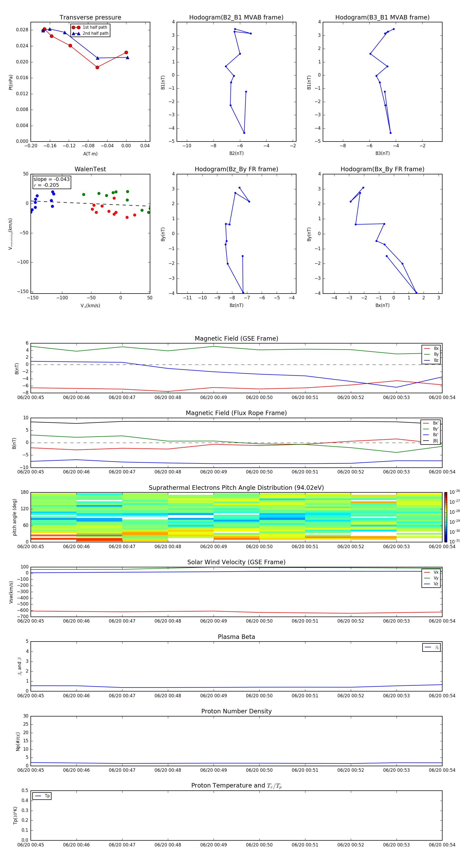The width and height of the screenshot is (473, 868).
Task: Click the Vz entry in velocity legend
Action: coord(431,584)
